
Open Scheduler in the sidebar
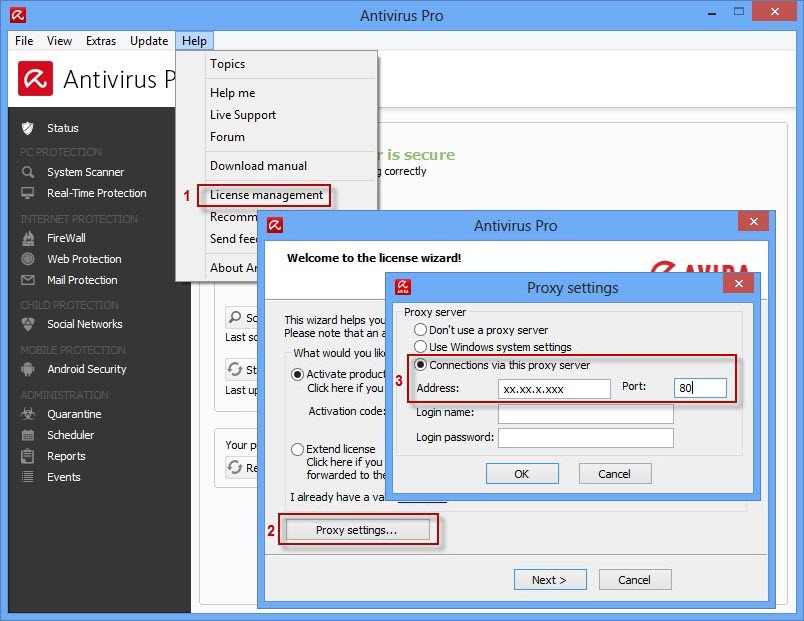click(71, 435)
